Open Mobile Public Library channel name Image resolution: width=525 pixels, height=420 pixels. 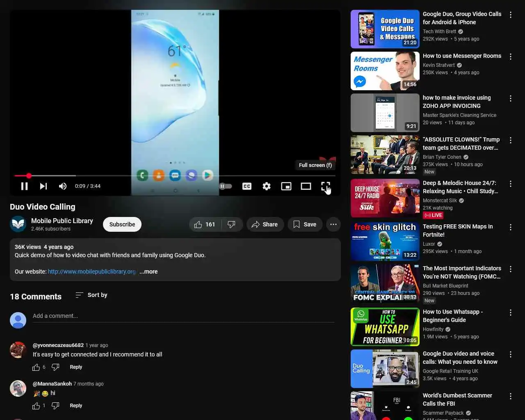pyautogui.click(x=62, y=221)
